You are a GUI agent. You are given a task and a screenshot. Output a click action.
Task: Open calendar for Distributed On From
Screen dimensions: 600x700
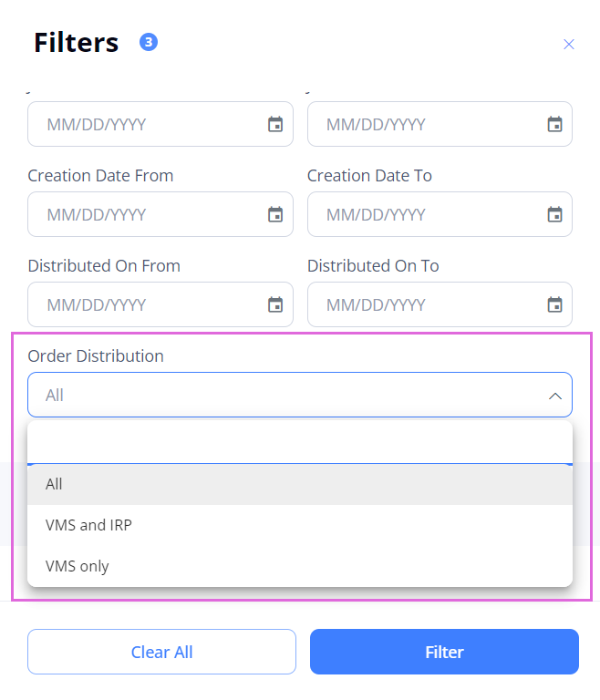tap(275, 304)
